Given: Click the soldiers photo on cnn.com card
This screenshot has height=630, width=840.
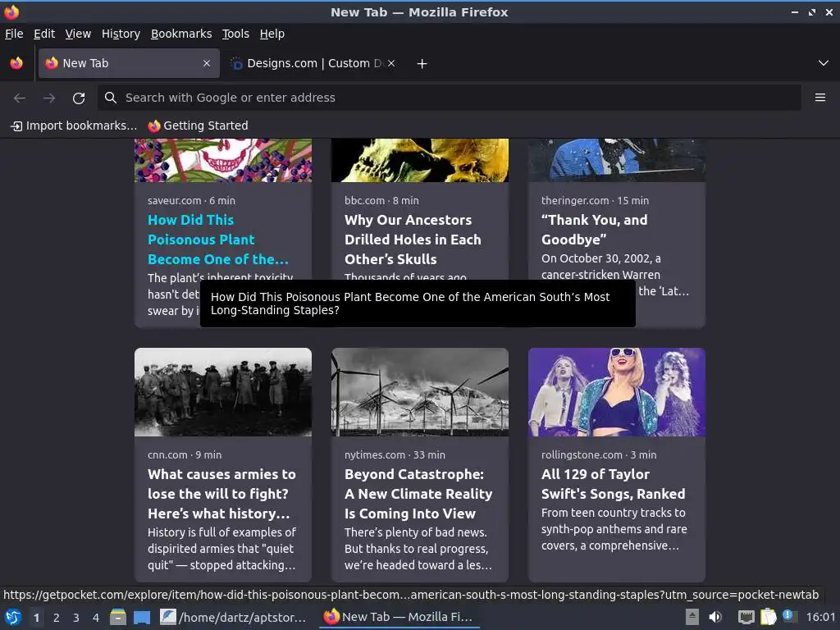Looking at the screenshot, I should pos(223,392).
